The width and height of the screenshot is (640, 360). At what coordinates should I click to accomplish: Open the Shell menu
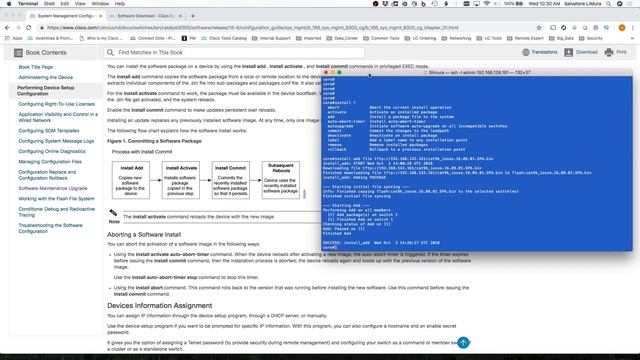click(49, 4)
